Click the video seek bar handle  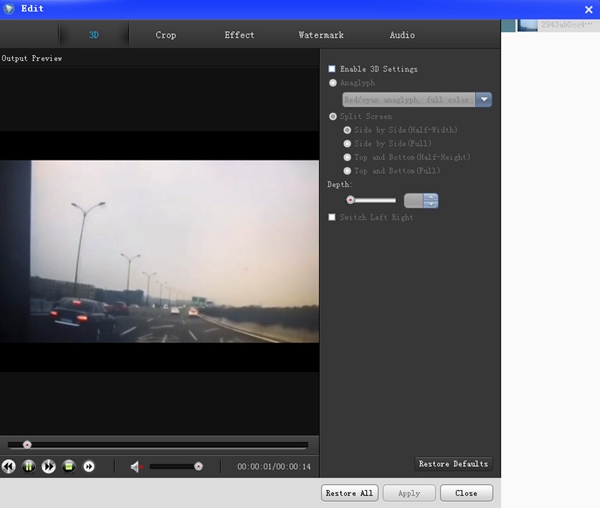27,444
